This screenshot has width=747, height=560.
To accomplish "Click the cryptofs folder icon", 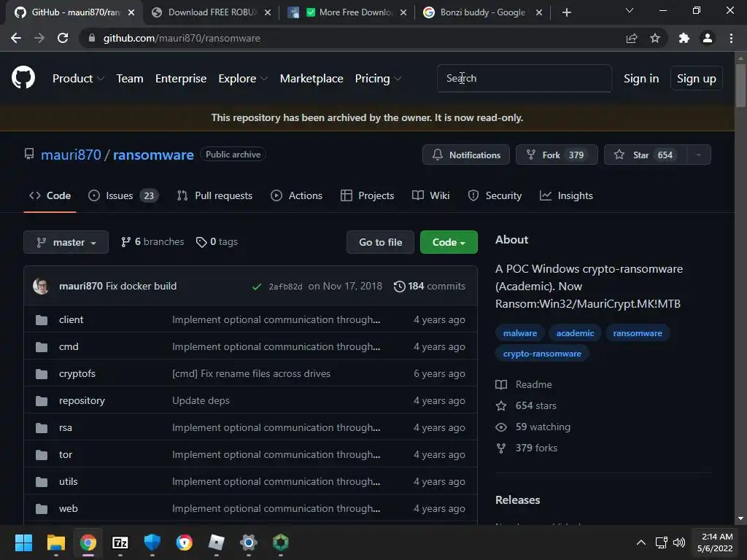I will 42,374.
